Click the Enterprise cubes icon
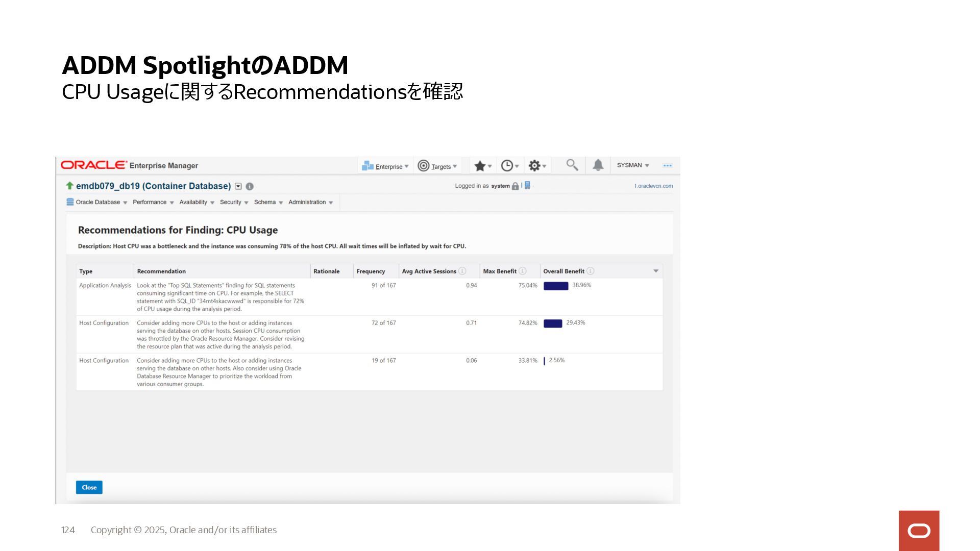The image size is (980, 551). pyautogui.click(x=367, y=165)
